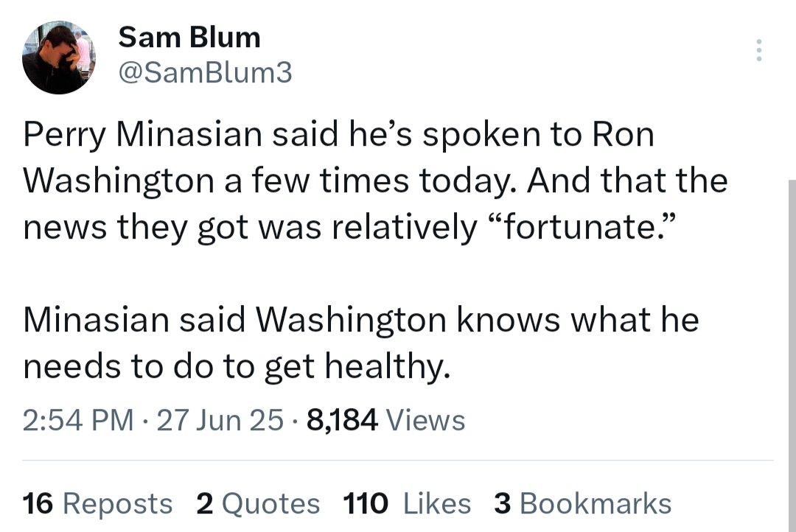796x532 pixels.
Task: Open the 110 Likes list
Action: coord(407,503)
